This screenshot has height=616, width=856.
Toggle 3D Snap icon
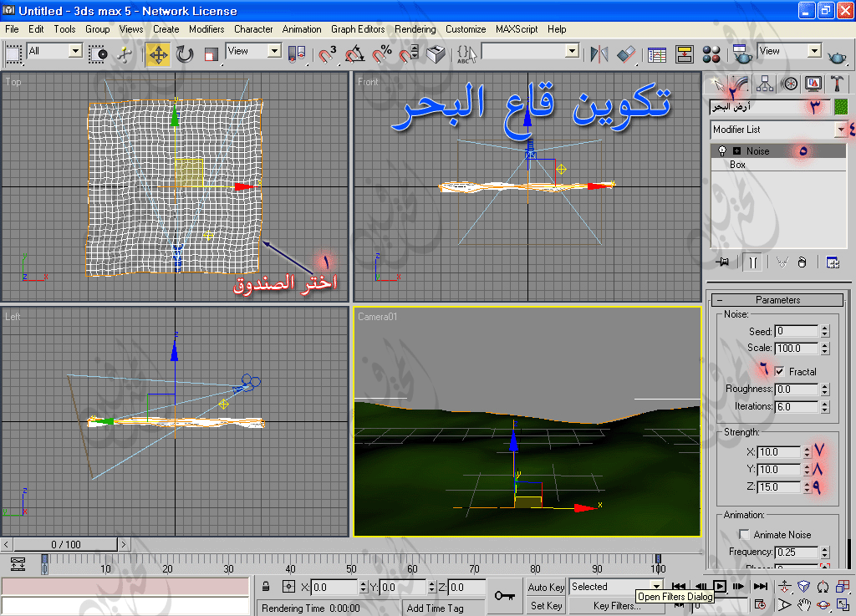[x=328, y=54]
